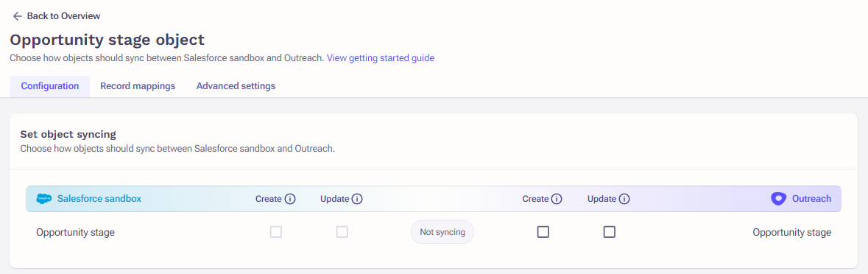Enable the Outreach Create checkbox
Image resolution: width=868 pixels, height=274 pixels.
[543, 232]
